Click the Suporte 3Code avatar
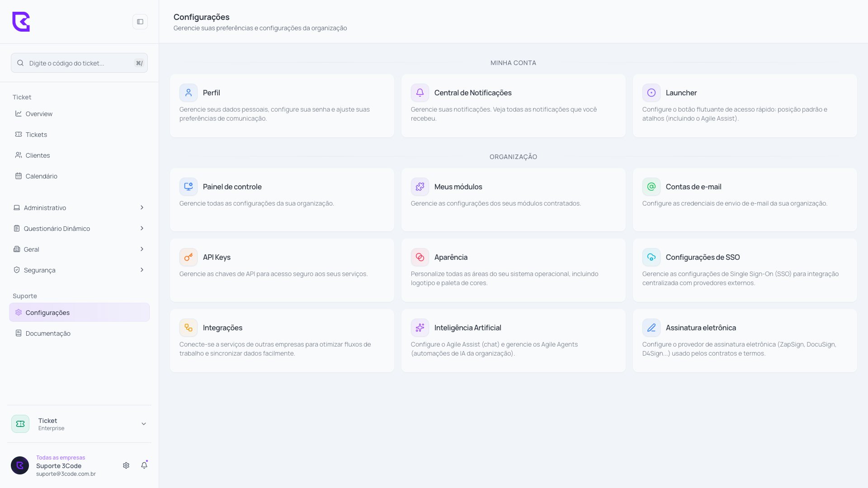The image size is (868, 488). coord(20,465)
